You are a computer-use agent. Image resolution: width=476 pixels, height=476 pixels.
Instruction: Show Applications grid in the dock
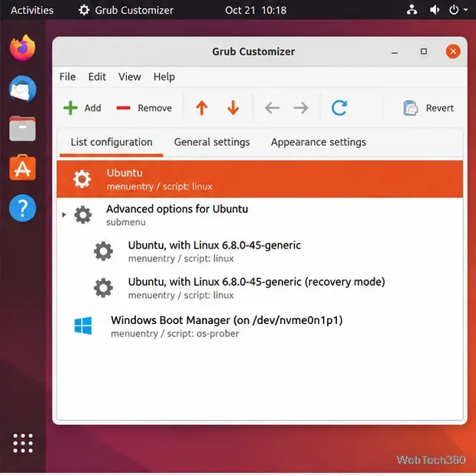(x=23, y=443)
